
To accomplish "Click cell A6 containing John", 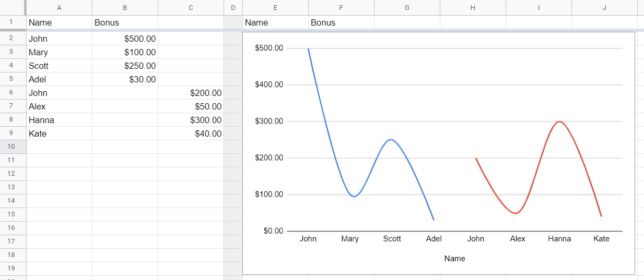I will click(x=59, y=93).
